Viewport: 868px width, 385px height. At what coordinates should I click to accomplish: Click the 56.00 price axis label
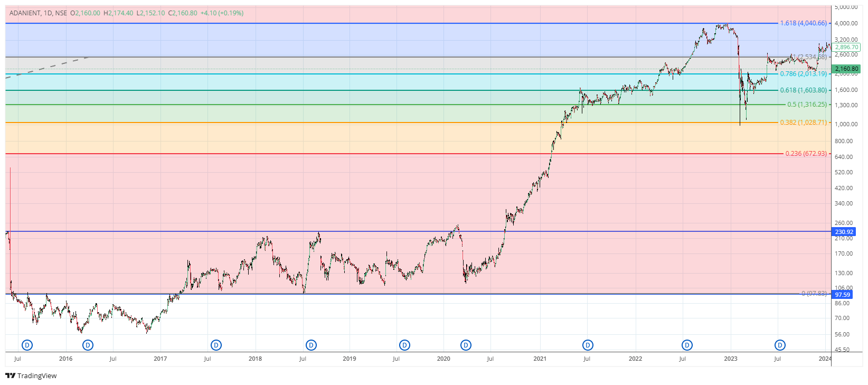pos(842,334)
